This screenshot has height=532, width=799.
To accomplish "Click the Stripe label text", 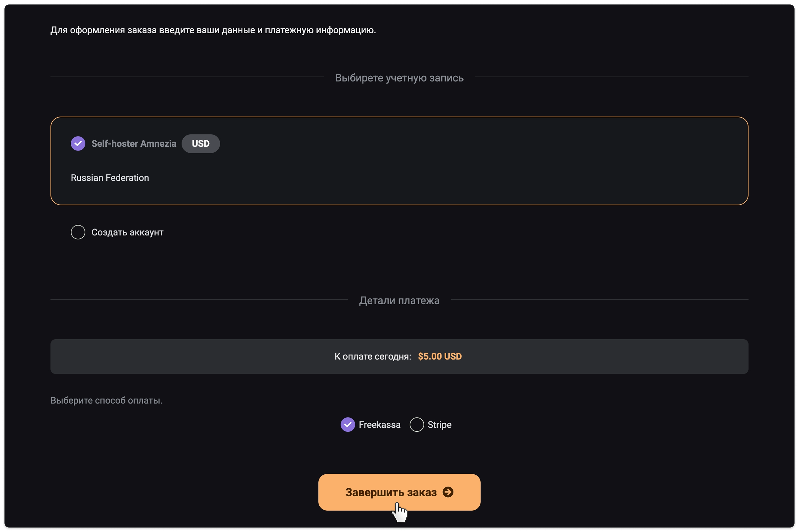I will tap(439, 425).
